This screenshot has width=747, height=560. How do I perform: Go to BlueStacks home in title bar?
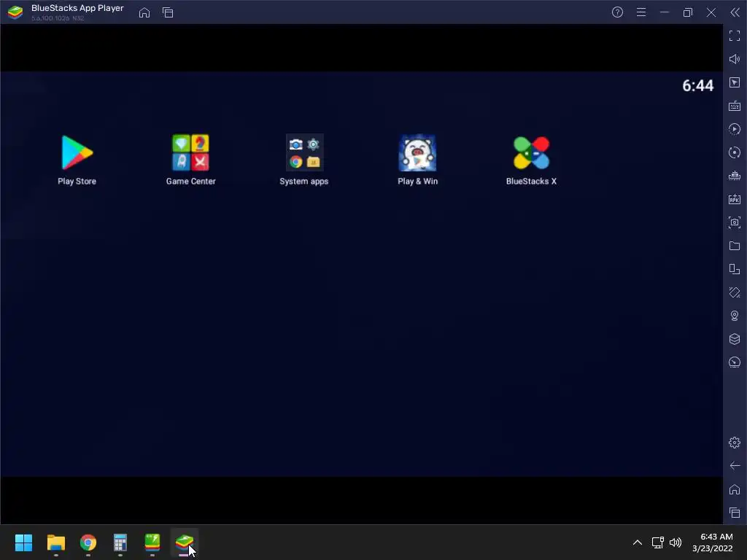[x=144, y=12]
